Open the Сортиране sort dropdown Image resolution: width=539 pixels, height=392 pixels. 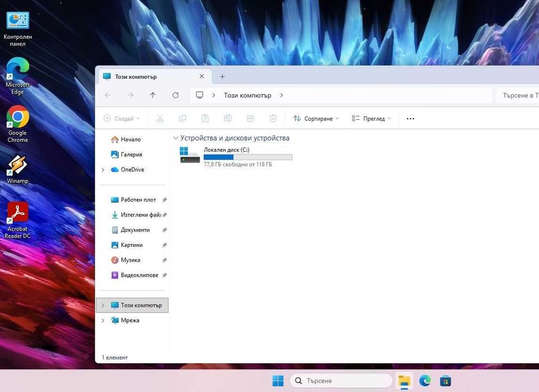316,119
